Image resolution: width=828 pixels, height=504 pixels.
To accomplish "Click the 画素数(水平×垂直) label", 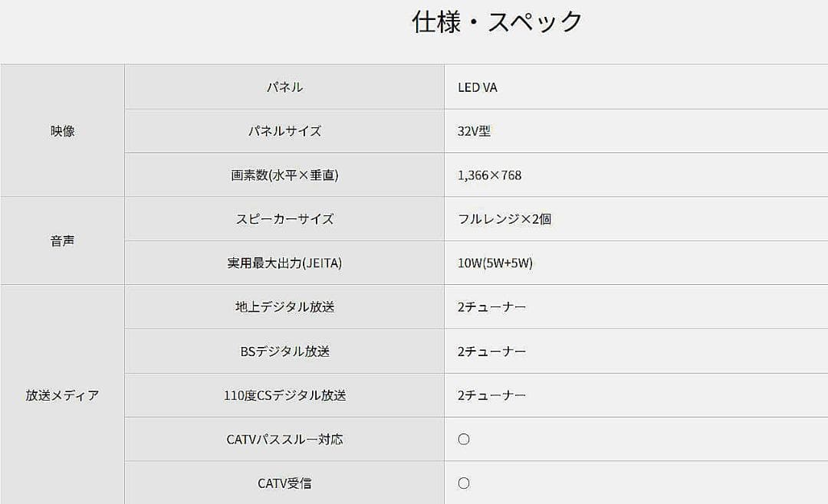I will (x=284, y=175).
